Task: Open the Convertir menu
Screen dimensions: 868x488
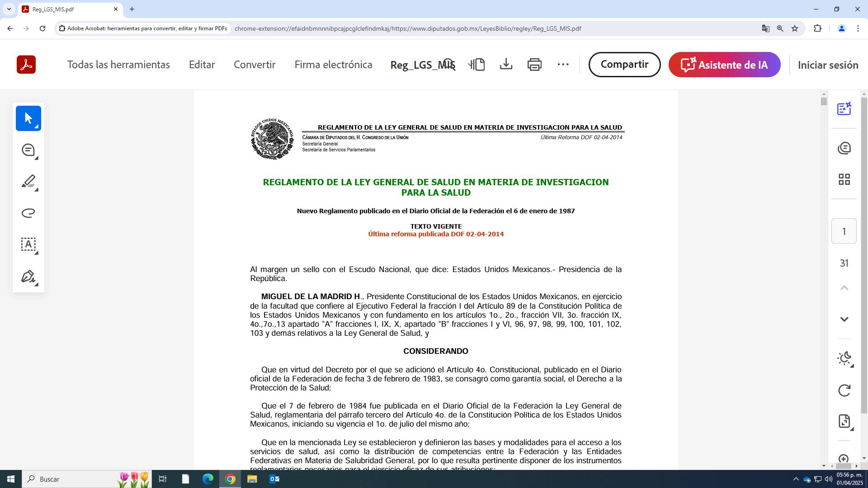Action: [x=255, y=65]
